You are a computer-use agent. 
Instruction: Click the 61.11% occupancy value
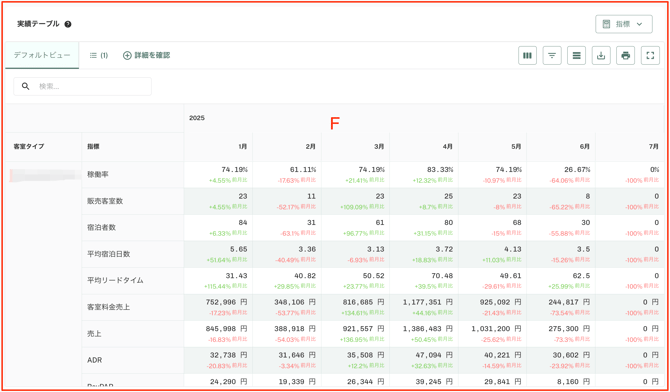[x=303, y=170]
